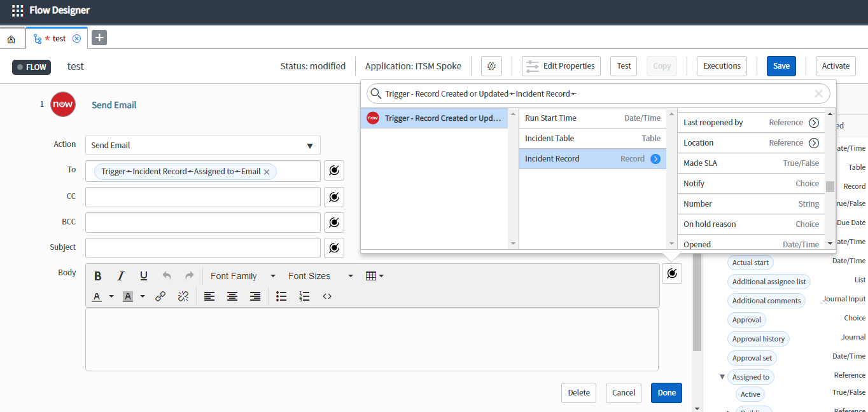Screen dimensions: 868x412
Task: Click the Done button
Action: click(x=666, y=393)
